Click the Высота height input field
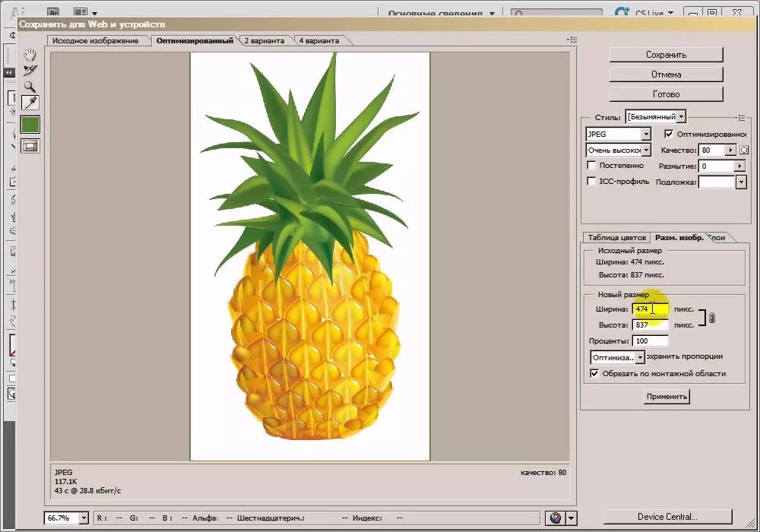Image resolution: width=760 pixels, height=532 pixels. pyautogui.click(x=651, y=325)
